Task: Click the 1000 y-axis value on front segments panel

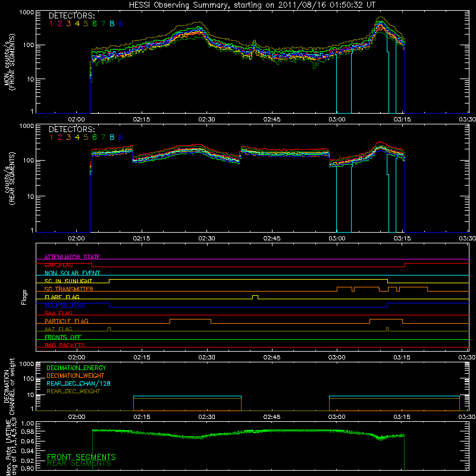Action: tap(26, 12)
